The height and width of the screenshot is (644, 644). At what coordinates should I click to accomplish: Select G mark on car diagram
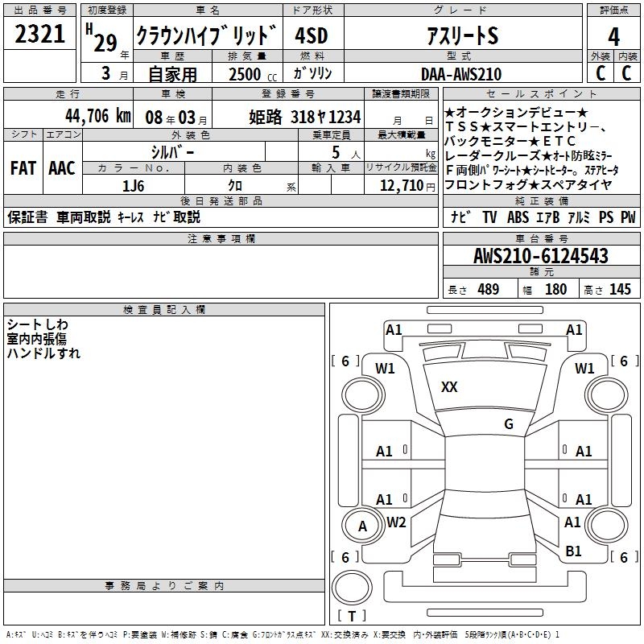click(x=509, y=424)
